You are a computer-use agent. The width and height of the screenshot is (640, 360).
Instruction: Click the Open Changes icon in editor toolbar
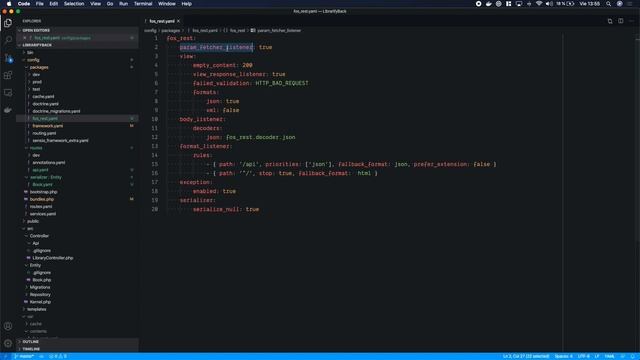pyautogui.click(x=610, y=21)
